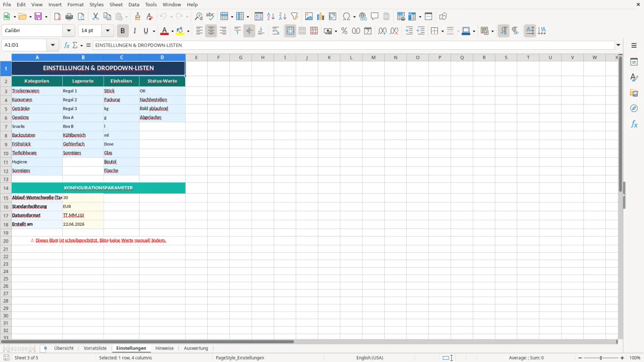Insert an image
Screen dimensions: 644x362
pyautogui.click(x=309, y=17)
